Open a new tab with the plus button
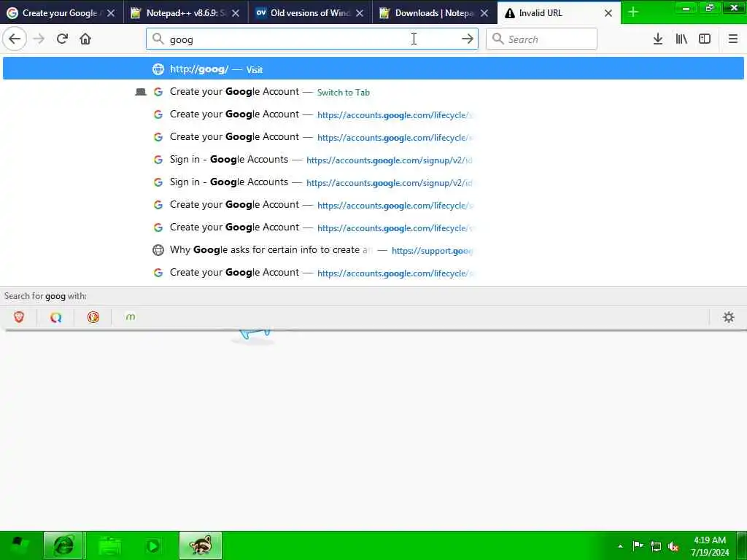Viewport: 747px width, 560px height. click(x=633, y=12)
